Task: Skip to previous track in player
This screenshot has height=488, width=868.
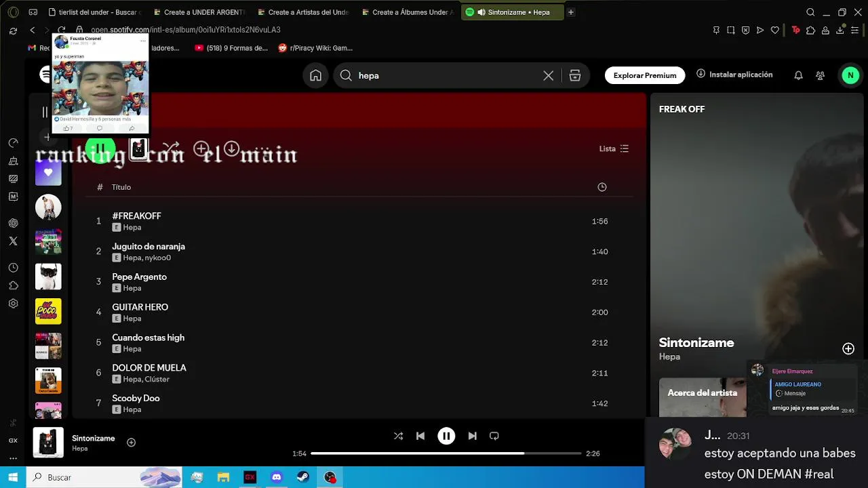Action: pos(420,436)
